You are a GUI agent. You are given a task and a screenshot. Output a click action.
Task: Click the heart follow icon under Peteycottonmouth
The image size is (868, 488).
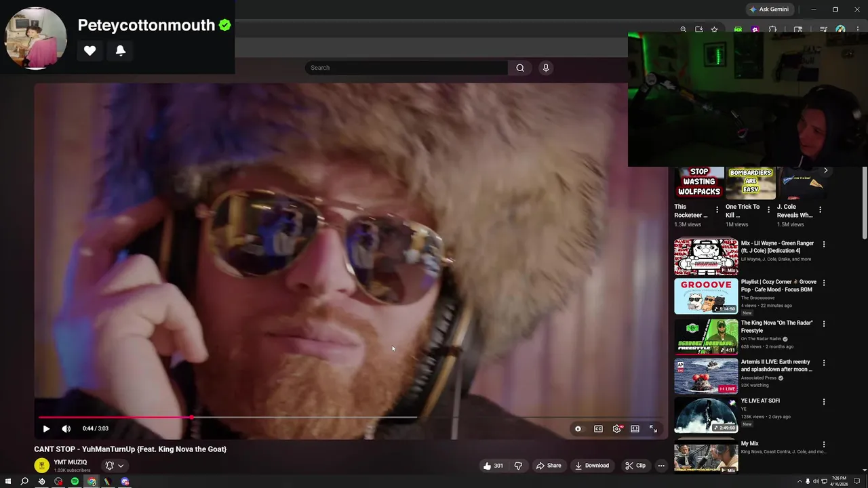point(90,51)
